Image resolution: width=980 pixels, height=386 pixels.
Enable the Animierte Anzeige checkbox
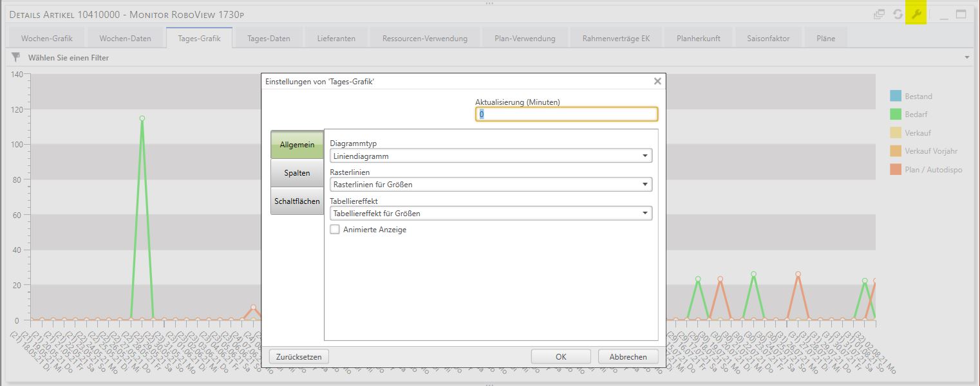[x=335, y=230]
